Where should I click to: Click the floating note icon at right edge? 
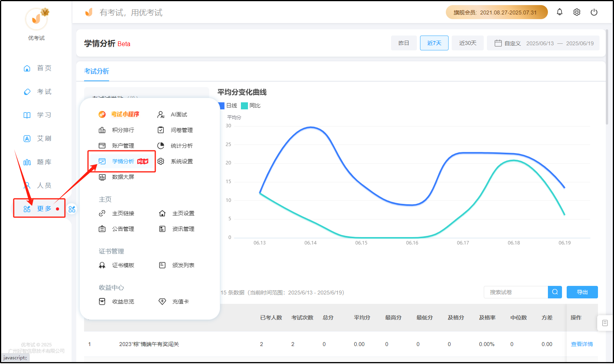coord(605,323)
